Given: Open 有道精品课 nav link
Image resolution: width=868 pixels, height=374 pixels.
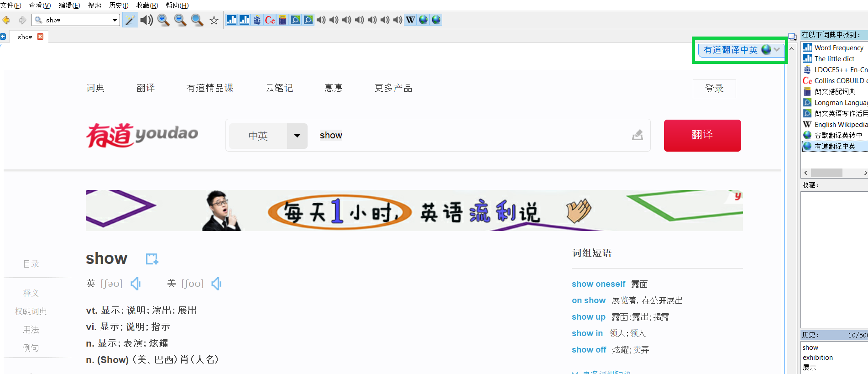Looking at the screenshot, I should tap(210, 88).
